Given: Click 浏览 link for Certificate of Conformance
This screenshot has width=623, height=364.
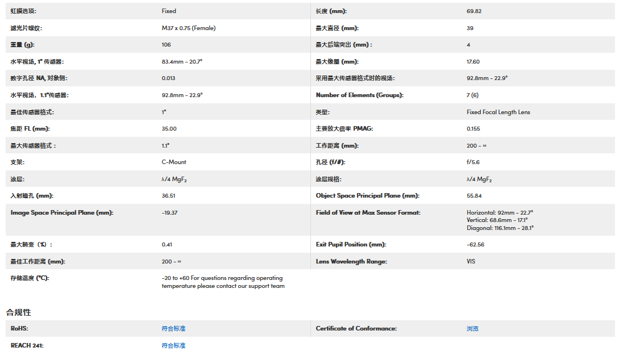Looking at the screenshot, I should tap(472, 329).
